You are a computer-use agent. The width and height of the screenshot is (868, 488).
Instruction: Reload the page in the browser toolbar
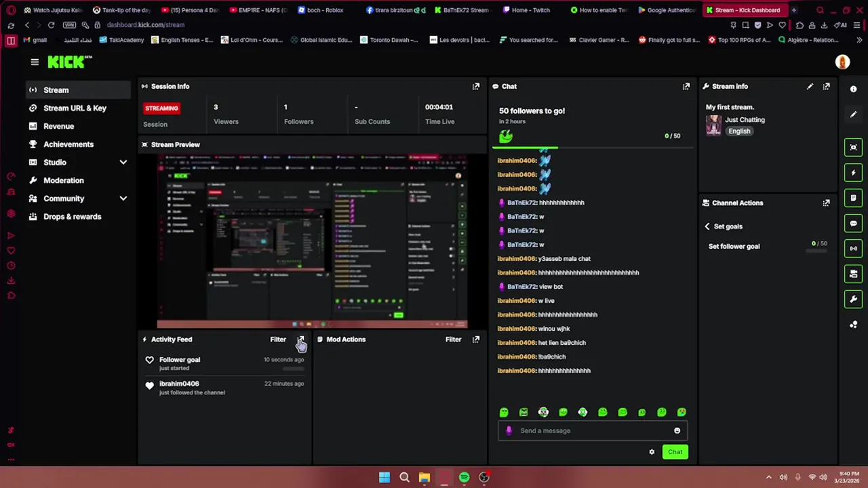51,25
